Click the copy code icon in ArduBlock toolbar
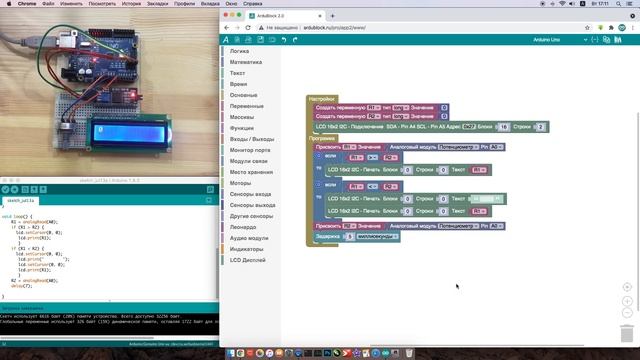Image resolution: width=640 pixels, height=360 pixels. (x=607, y=40)
